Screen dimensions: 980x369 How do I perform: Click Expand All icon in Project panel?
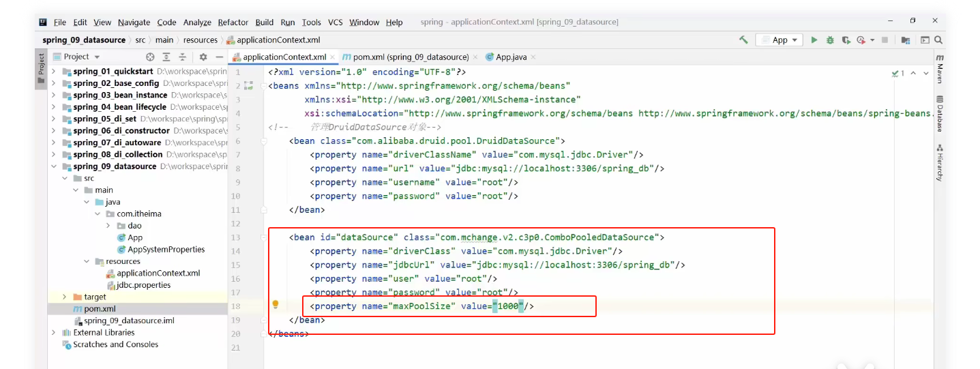[x=166, y=57]
